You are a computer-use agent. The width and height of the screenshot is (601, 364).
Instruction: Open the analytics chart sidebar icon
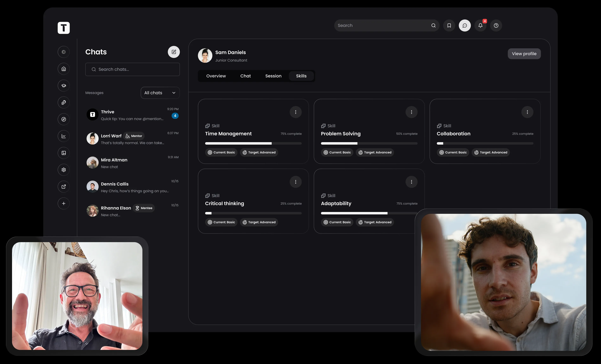64,136
